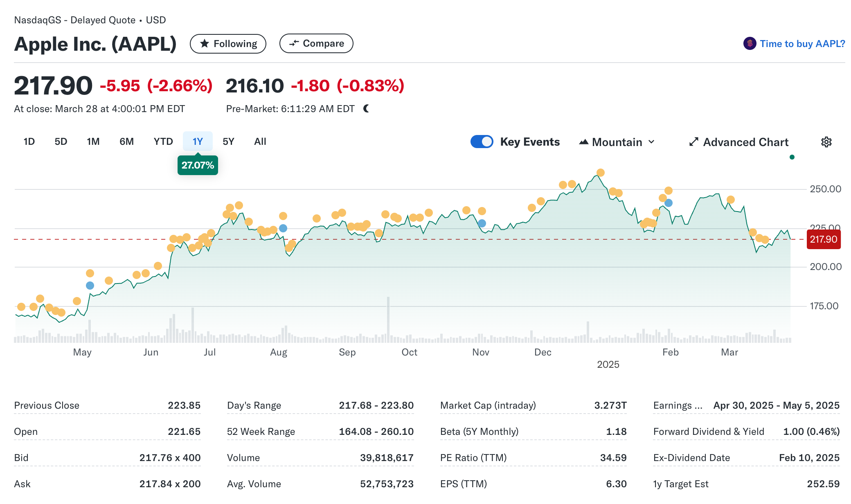The width and height of the screenshot is (851, 504).
Task: Open the Time to buy AAPL? link
Action: click(x=802, y=44)
